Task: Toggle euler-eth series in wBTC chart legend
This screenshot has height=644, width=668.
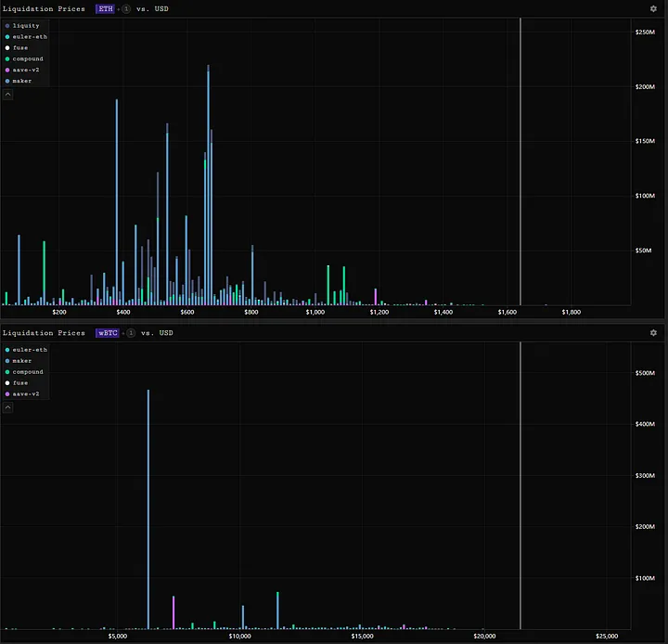Action: click(x=27, y=350)
